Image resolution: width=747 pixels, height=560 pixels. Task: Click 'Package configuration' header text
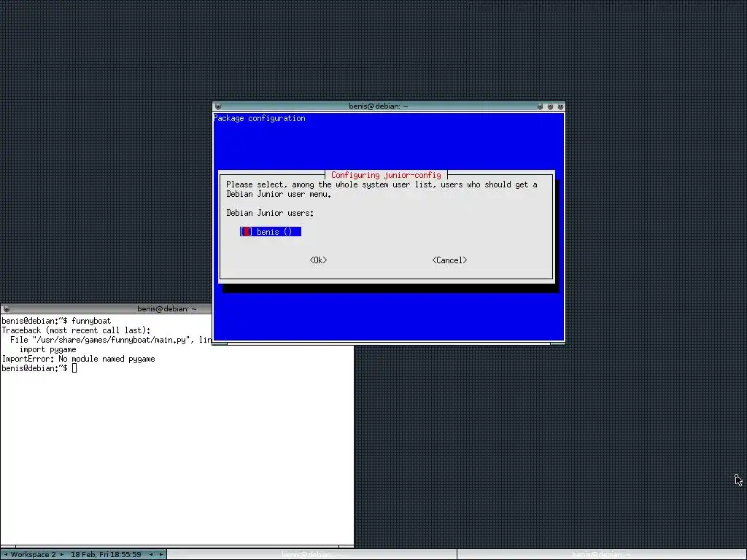(x=260, y=118)
